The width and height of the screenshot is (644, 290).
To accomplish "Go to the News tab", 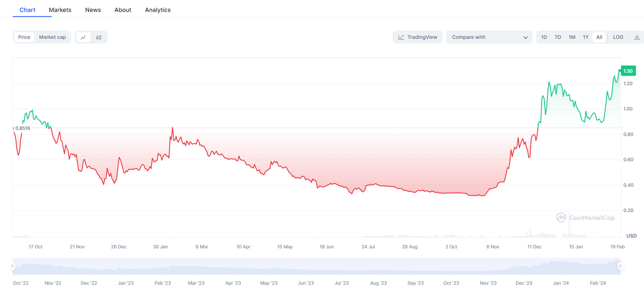I will coord(93,10).
